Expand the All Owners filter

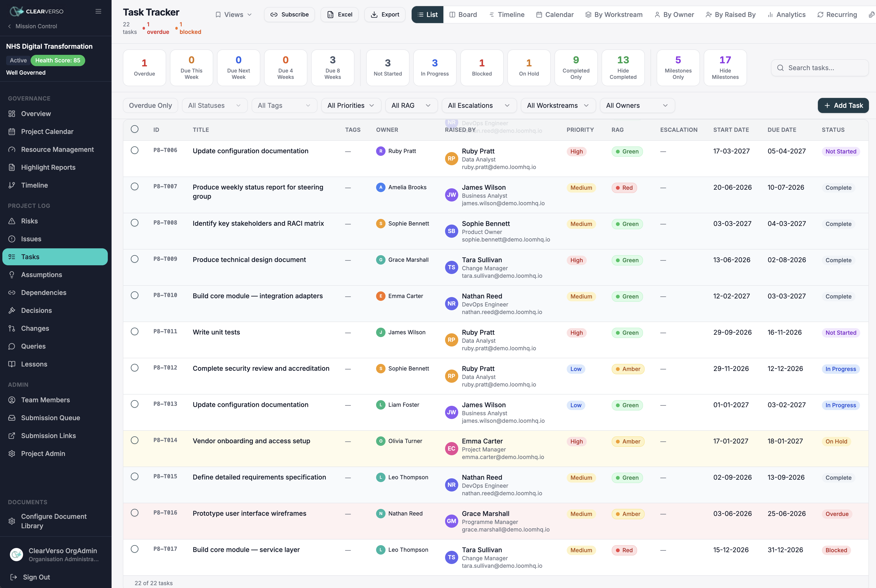click(637, 105)
